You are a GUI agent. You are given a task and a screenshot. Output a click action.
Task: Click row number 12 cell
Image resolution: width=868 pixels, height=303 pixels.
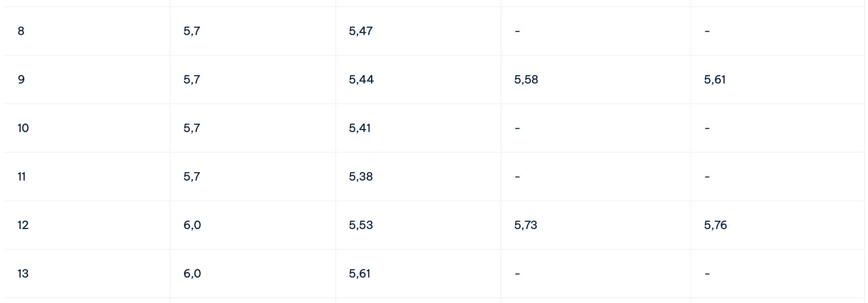click(87, 225)
